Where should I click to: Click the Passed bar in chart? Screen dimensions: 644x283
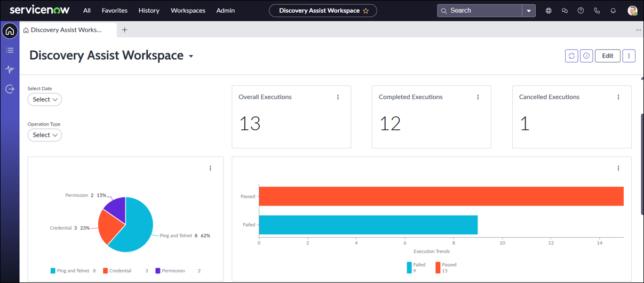pyautogui.click(x=441, y=196)
